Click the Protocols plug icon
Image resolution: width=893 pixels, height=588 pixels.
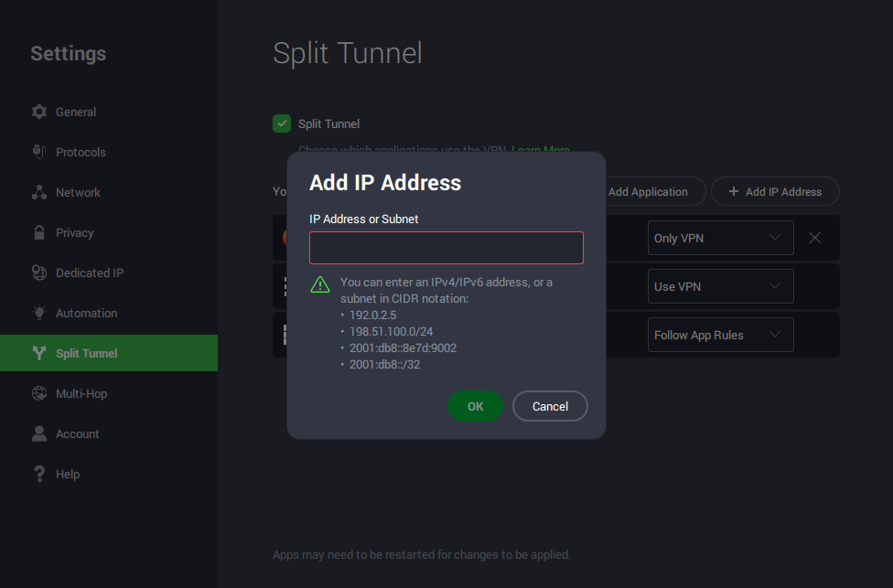tap(39, 152)
